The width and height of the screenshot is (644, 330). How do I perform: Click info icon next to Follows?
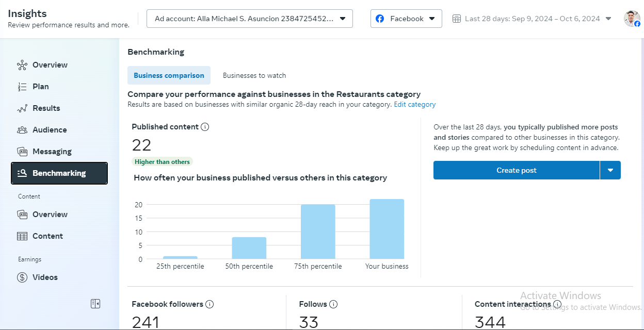pos(333,304)
